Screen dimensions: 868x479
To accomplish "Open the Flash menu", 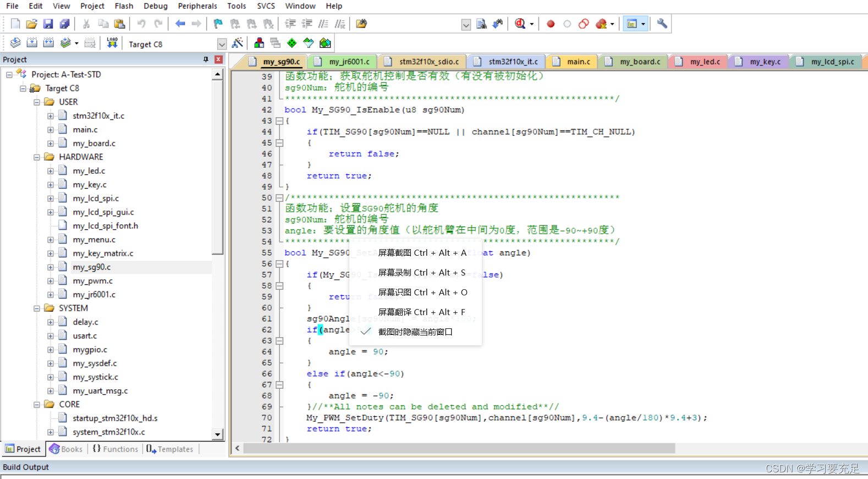I will [124, 6].
